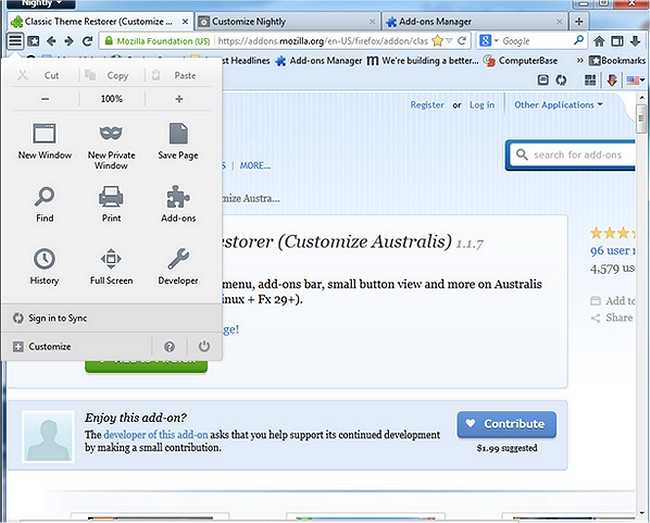The height and width of the screenshot is (523, 650).
Task: Open the Add-ons Manager bookmark
Action: point(319,61)
